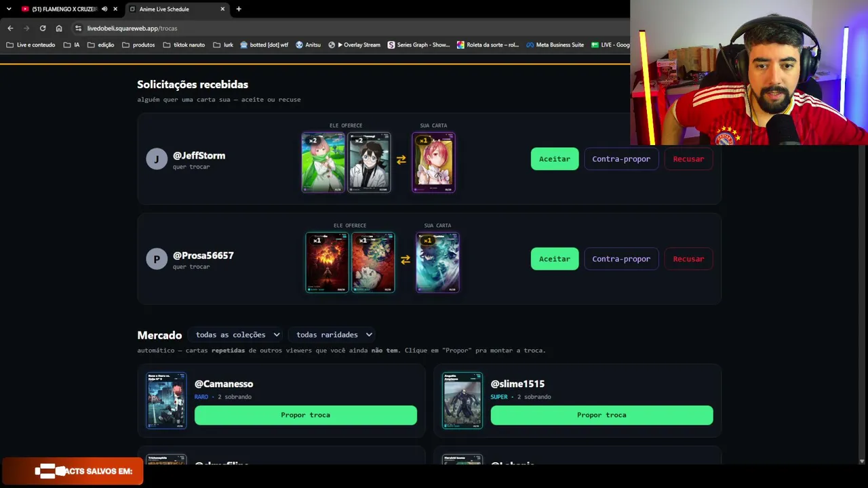Select the Anime Live Schedule tab
Image resolution: width=868 pixels, height=488 pixels.
177,9
